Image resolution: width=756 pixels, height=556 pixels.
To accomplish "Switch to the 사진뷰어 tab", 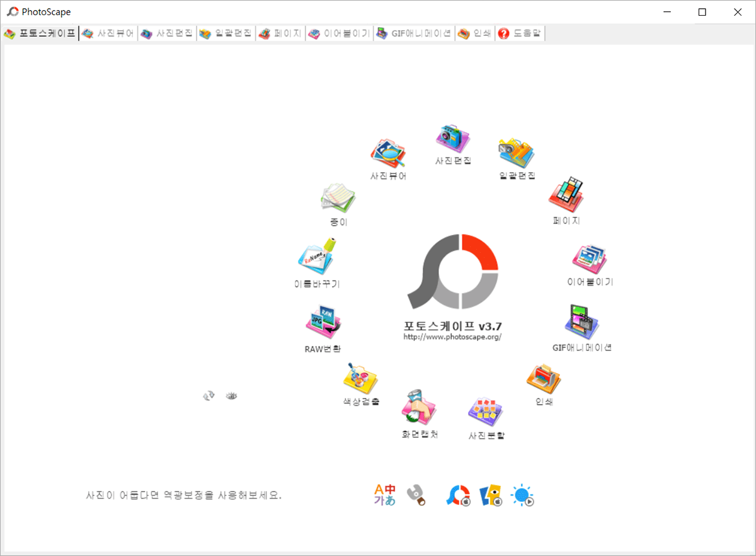I will click(108, 33).
